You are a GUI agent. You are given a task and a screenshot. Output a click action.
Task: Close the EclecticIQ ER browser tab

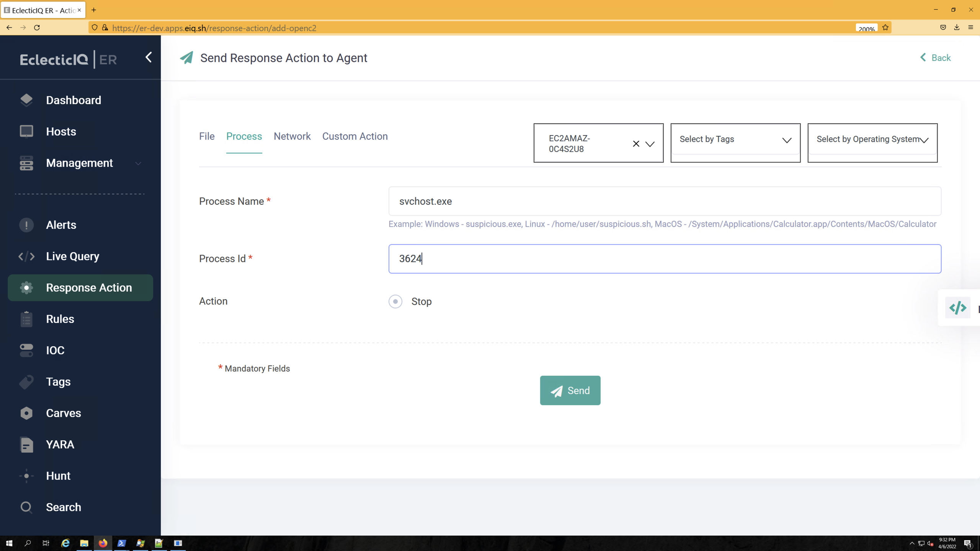pos(79,10)
